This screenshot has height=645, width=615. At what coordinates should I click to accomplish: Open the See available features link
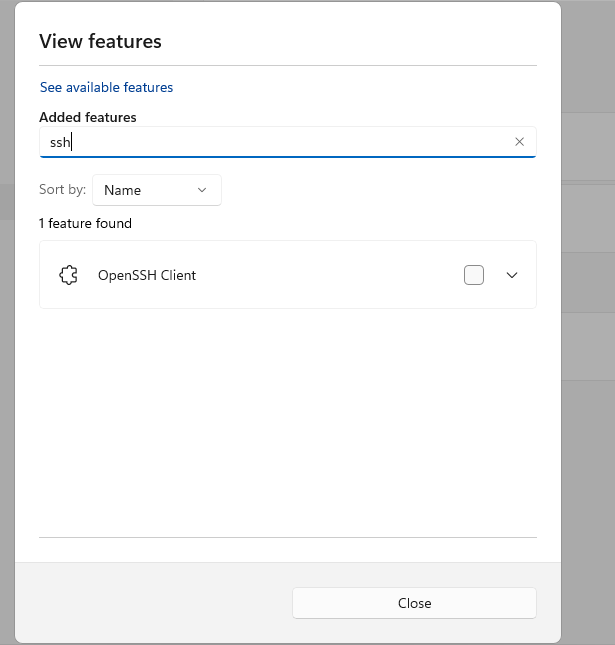pos(106,87)
